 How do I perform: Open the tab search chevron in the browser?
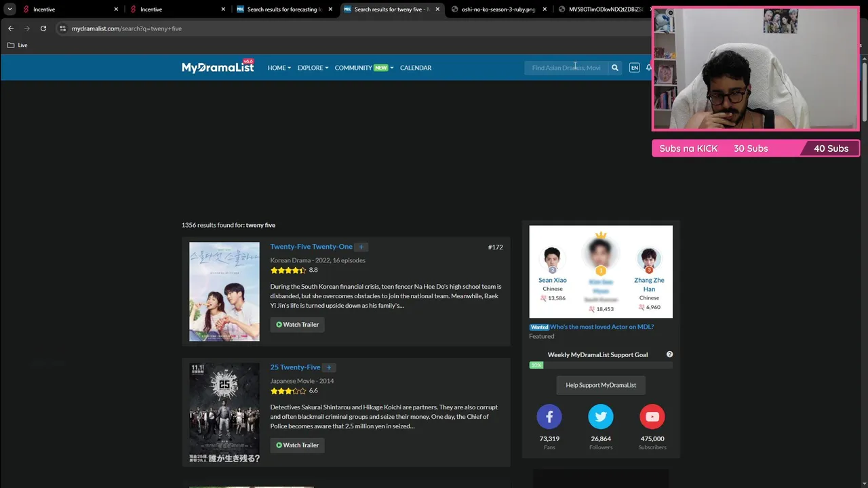click(9, 9)
